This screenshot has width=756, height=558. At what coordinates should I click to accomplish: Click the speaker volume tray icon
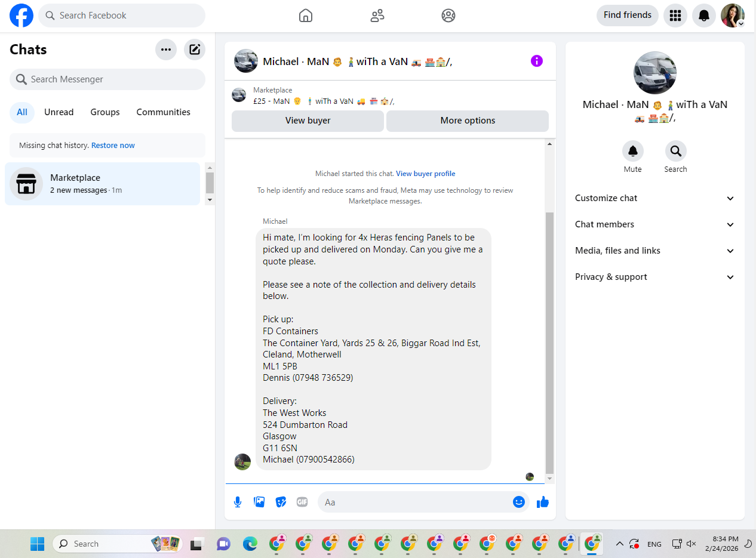(692, 544)
